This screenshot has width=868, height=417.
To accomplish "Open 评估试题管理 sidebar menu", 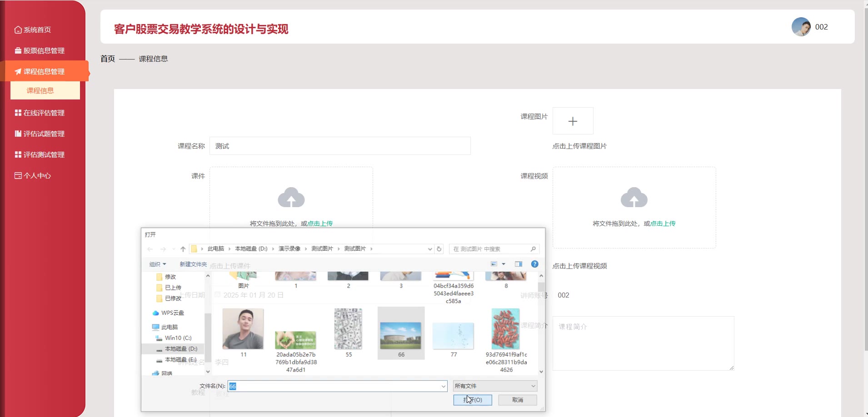I will point(40,134).
